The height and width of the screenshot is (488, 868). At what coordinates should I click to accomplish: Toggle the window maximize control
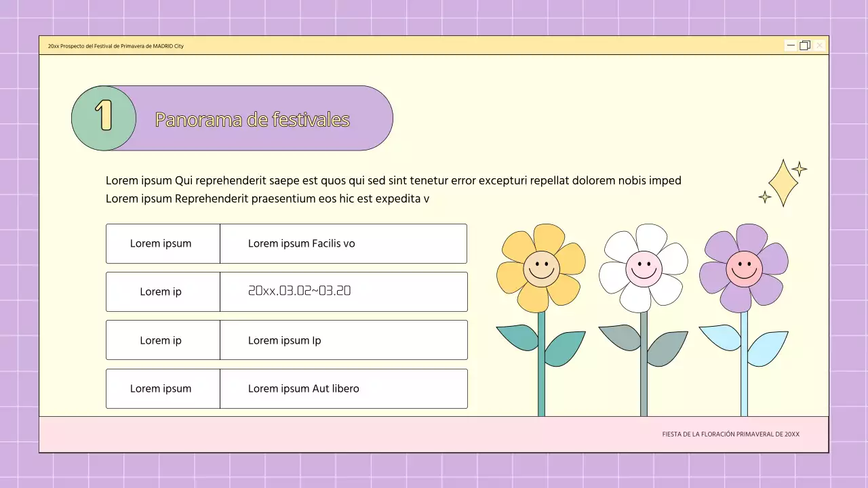(805, 45)
